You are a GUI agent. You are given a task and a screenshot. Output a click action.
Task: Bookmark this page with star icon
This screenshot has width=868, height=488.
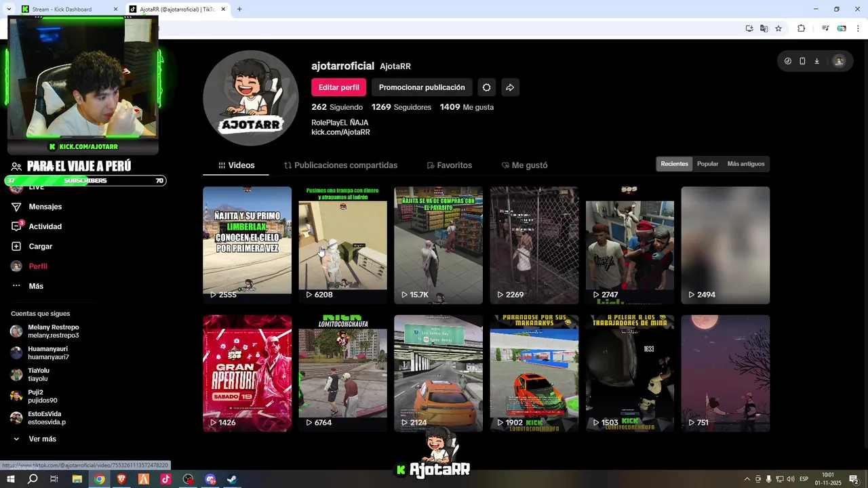(778, 28)
